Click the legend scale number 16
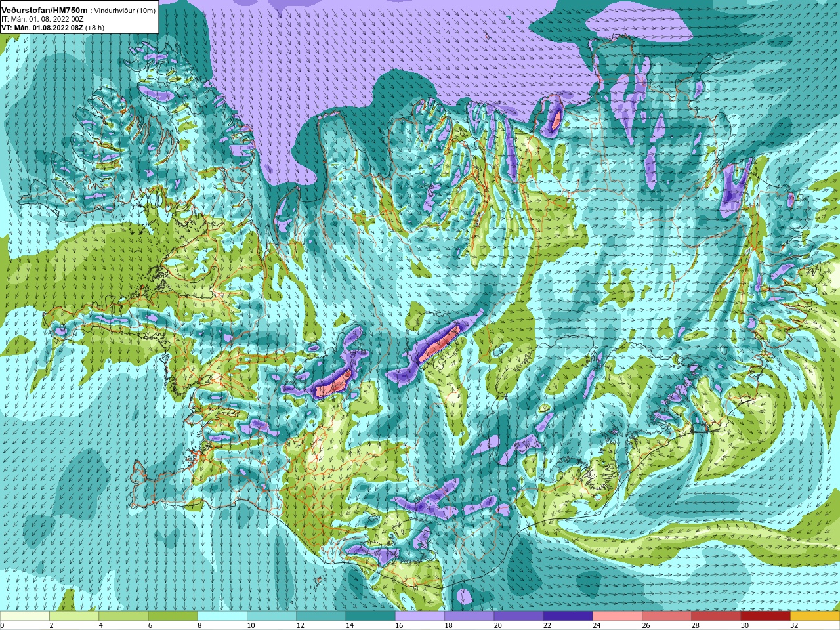Viewport: 840px width, 630px height. (x=399, y=625)
